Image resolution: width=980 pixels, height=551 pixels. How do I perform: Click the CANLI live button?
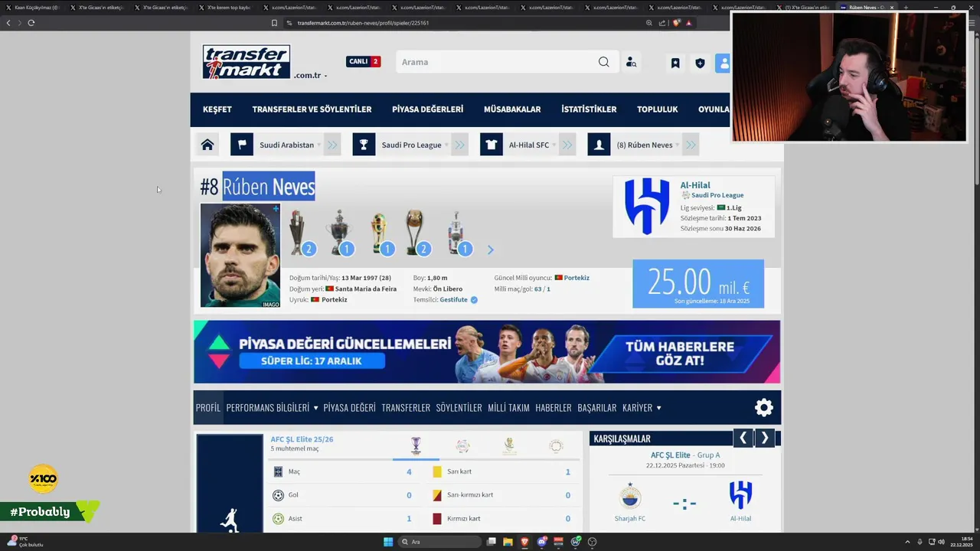[x=363, y=61]
